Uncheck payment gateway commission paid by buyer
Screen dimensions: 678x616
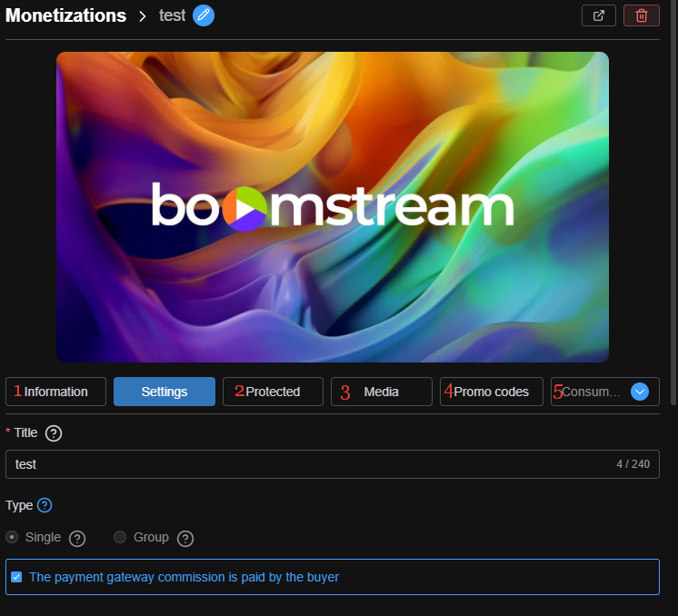pyautogui.click(x=16, y=577)
